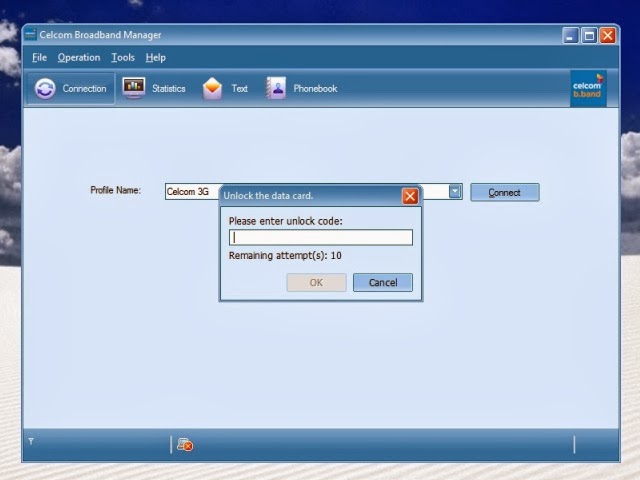Click the Connection label in toolbar
Screen dimensions: 640x480
pyautogui.click(x=84, y=89)
